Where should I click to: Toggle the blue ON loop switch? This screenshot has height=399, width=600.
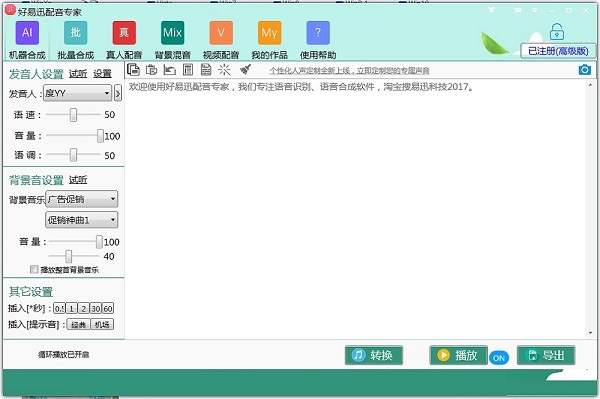click(499, 358)
